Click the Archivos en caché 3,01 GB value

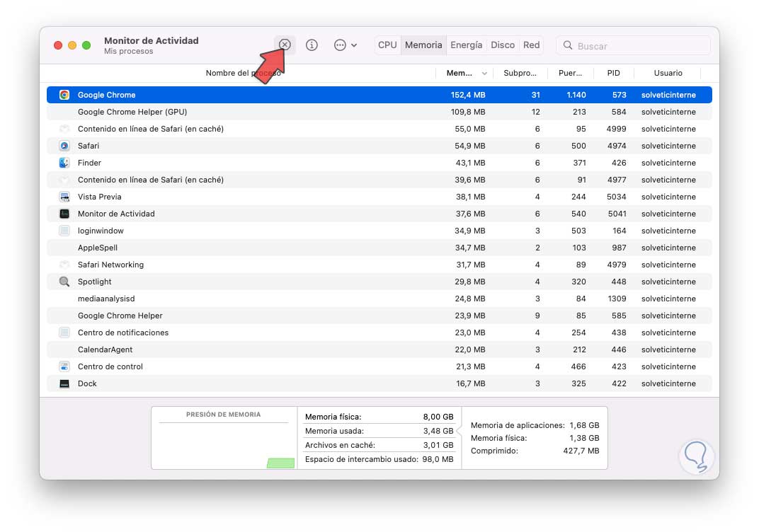coord(438,445)
